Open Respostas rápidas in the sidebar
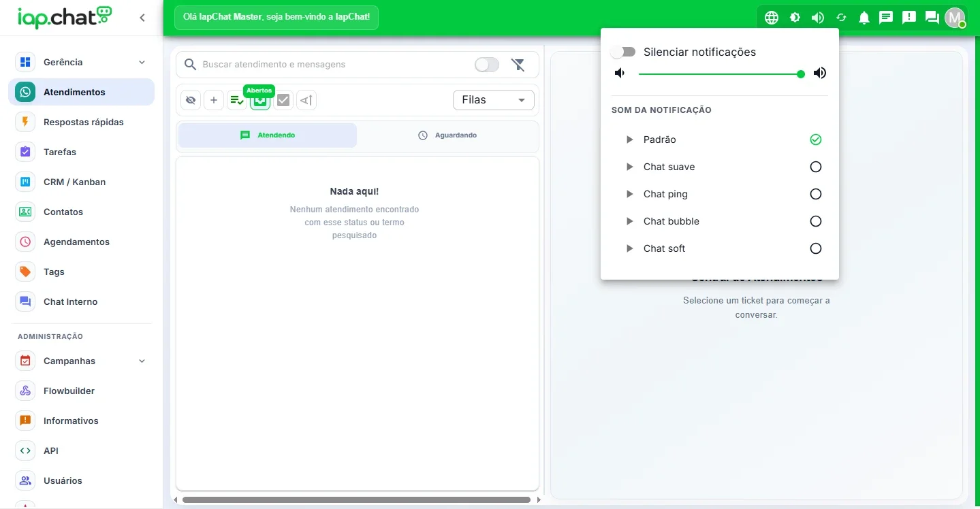The height and width of the screenshot is (509, 980). coord(82,122)
